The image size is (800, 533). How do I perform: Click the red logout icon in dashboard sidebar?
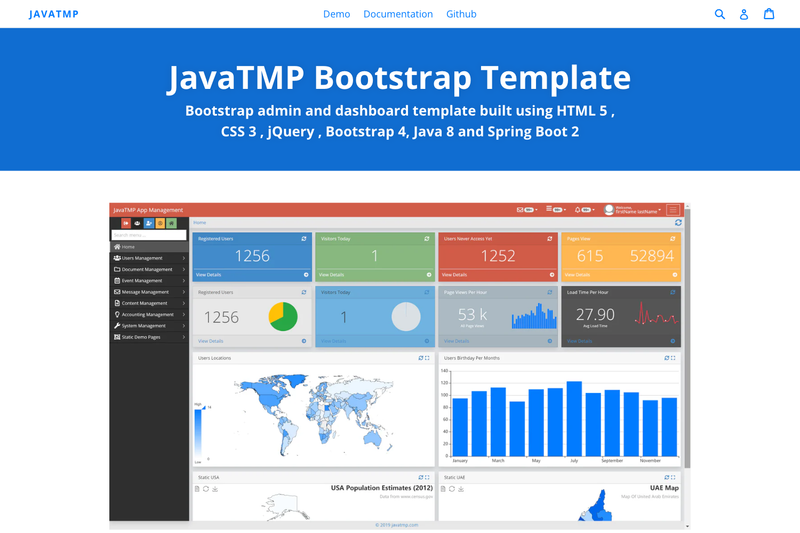pos(126,223)
